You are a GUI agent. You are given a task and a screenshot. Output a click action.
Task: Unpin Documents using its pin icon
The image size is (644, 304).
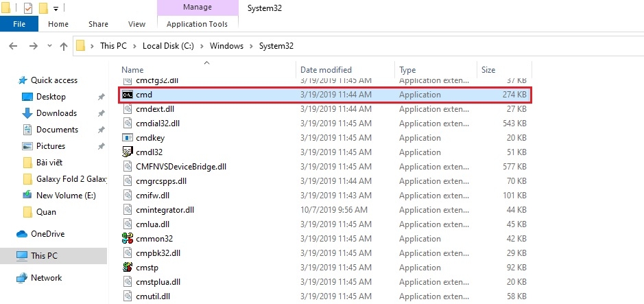click(x=101, y=130)
